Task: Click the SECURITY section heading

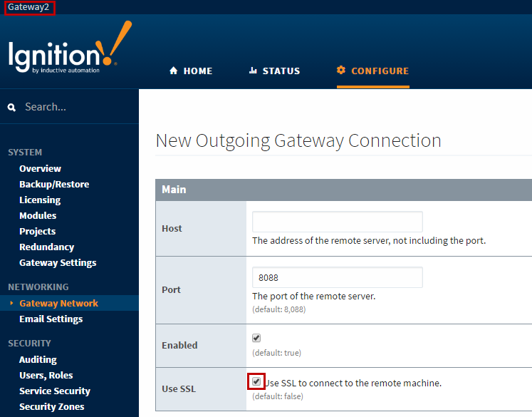Action: 29,344
